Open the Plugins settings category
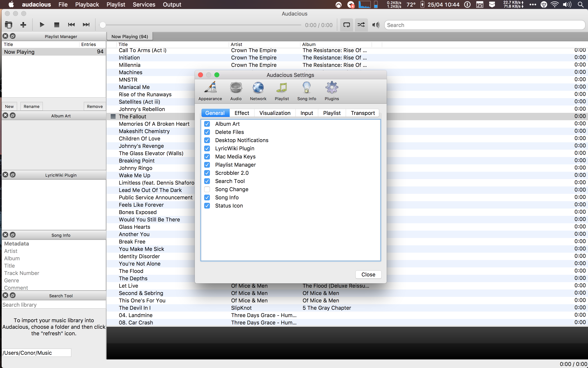This screenshot has width=588, height=368. coord(332,91)
